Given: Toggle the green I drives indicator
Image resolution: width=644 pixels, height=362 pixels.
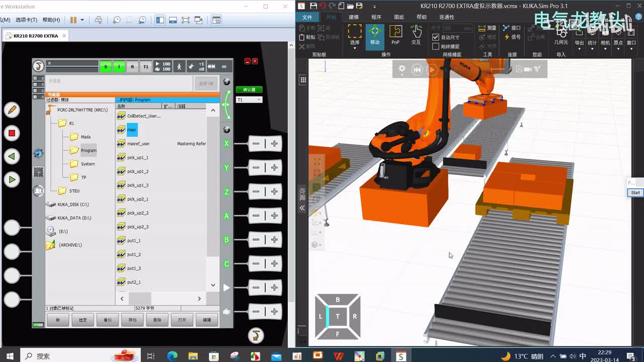Looking at the screenshot, I should pyautogui.click(x=119, y=66).
